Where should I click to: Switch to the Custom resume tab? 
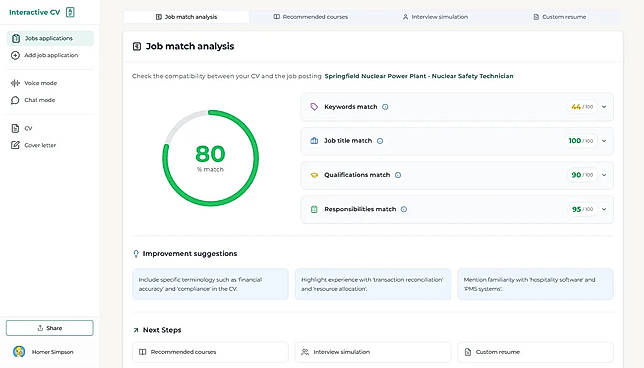click(559, 17)
